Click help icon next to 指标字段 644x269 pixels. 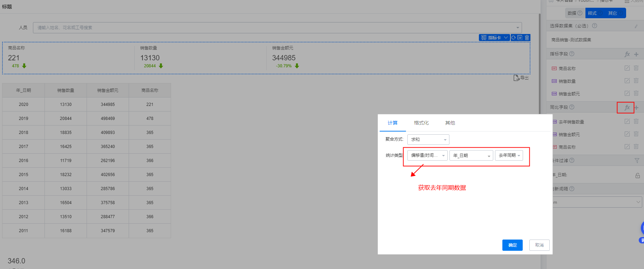tap(572, 54)
